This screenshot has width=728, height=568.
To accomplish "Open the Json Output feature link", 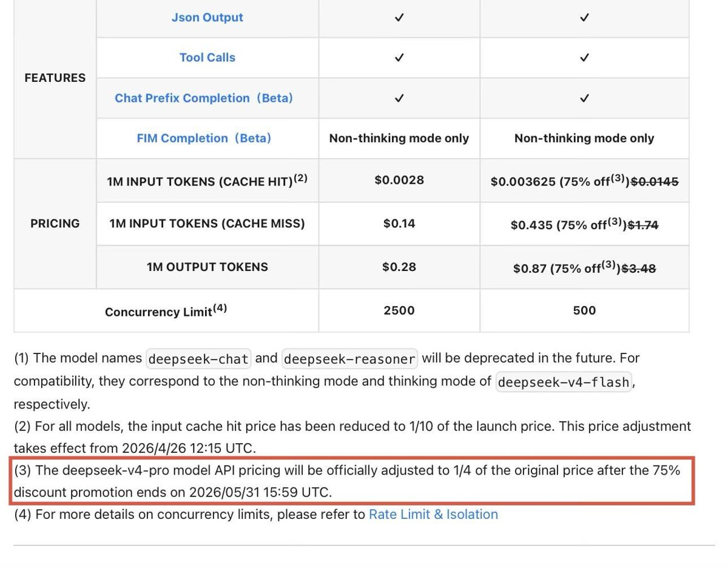I will pyautogui.click(x=207, y=18).
